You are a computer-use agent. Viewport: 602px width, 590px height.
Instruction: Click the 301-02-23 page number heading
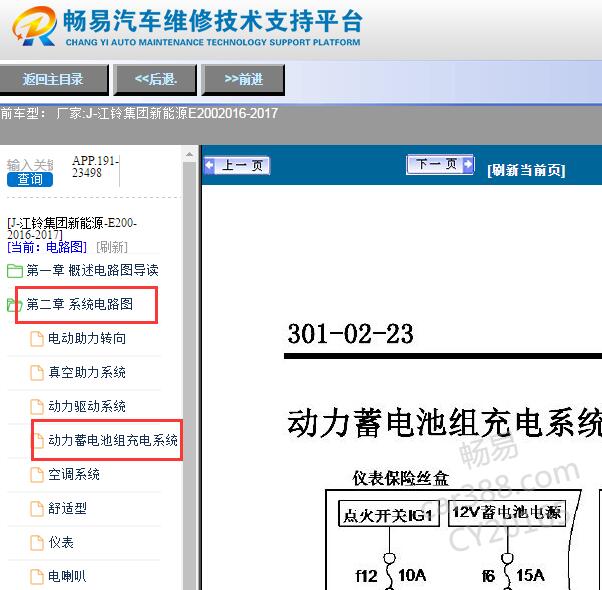(350, 334)
